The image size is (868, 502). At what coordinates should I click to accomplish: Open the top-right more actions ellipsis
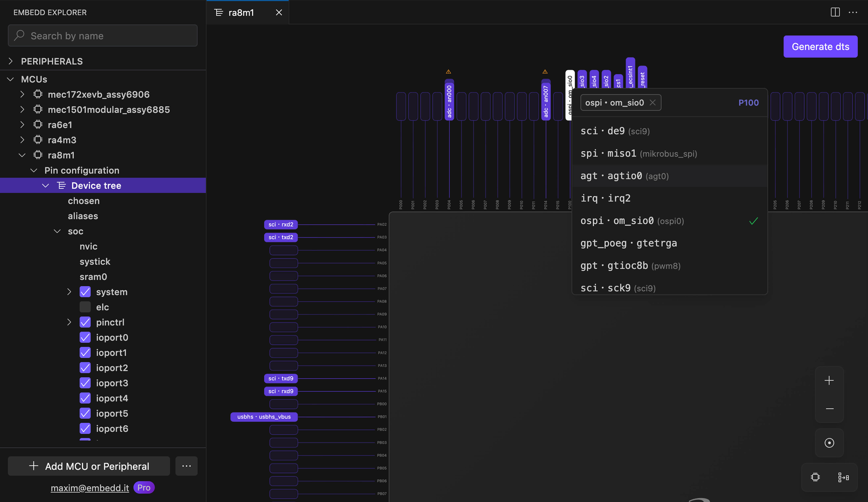(x=853, y=12)
